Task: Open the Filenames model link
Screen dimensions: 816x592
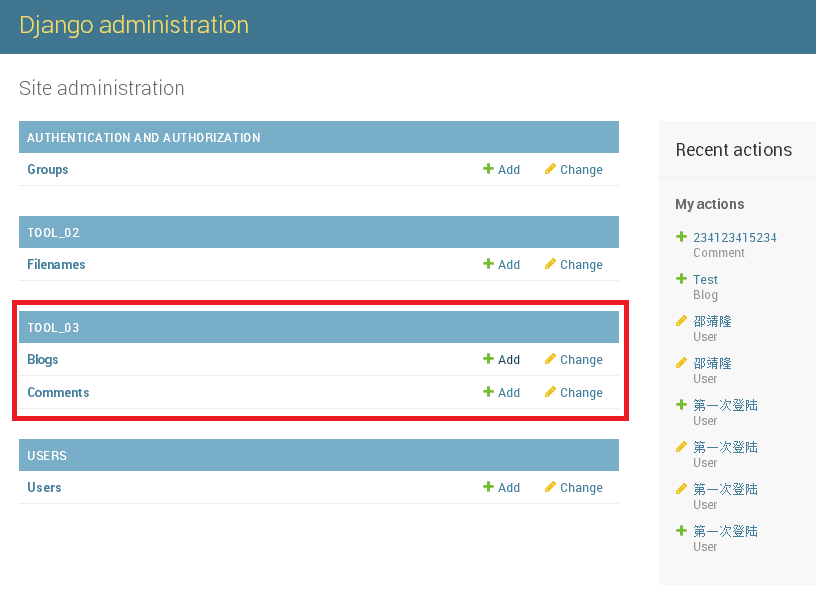Action: click(56, 264)
